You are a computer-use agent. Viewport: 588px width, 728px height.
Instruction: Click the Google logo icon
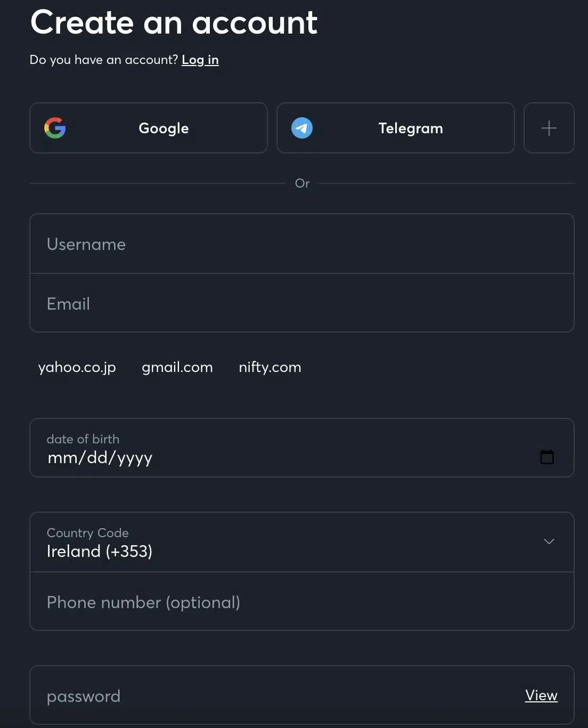click(55, 128)
